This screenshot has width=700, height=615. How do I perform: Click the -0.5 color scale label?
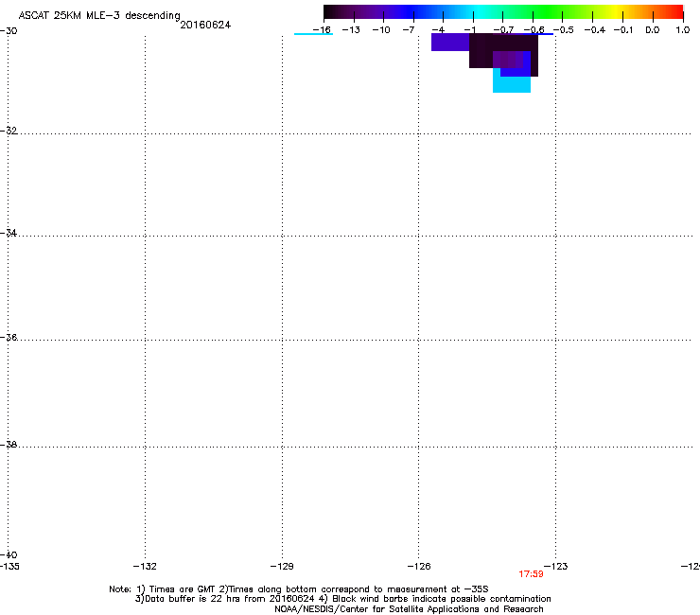(x=564, y=30)
